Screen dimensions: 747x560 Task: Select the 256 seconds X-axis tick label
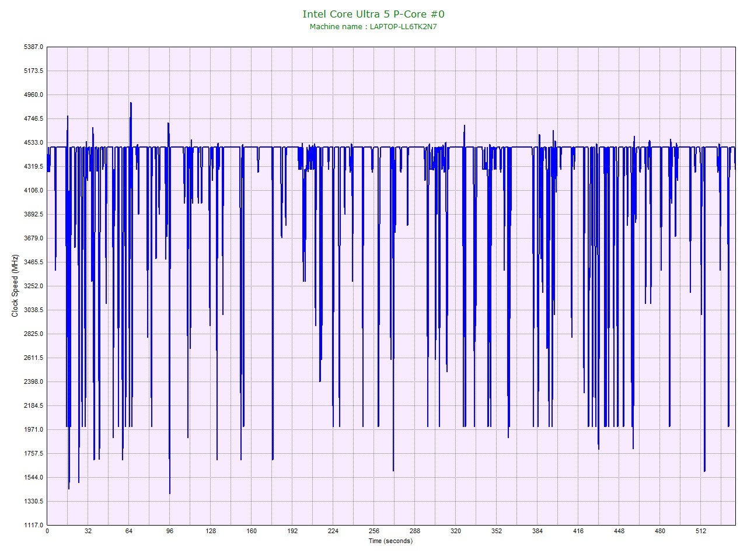coord(374,531)
